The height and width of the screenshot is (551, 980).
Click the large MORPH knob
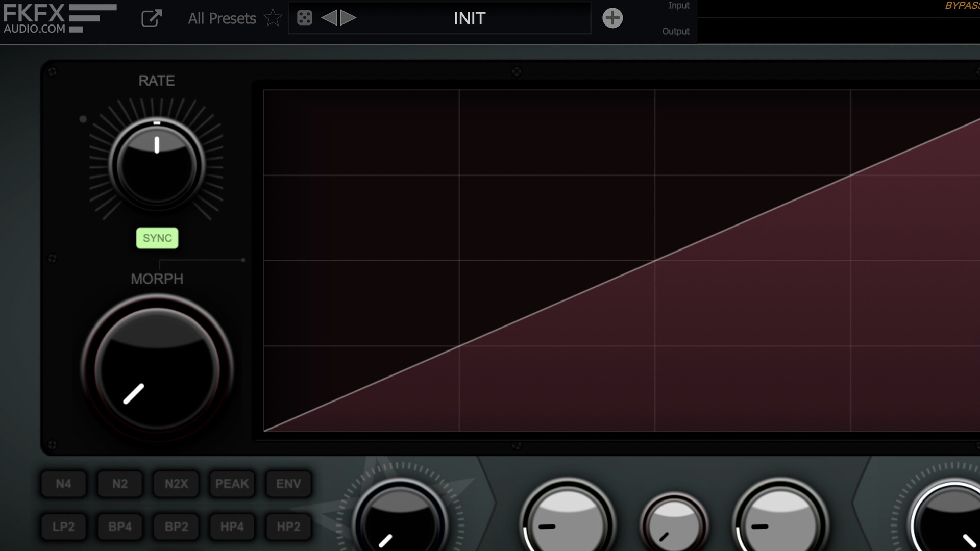[x=157, y=368]
